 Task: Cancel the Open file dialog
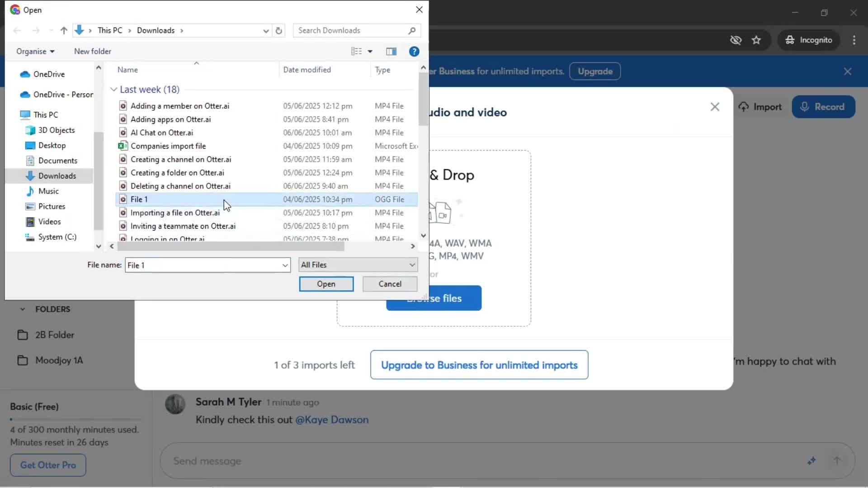(x=390, y=284)
